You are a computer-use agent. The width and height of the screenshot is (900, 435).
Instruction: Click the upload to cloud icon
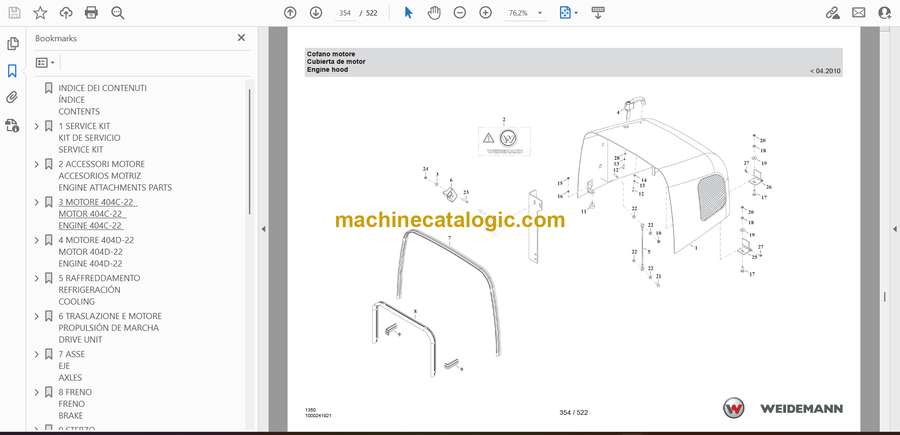[x=66, y=13]
